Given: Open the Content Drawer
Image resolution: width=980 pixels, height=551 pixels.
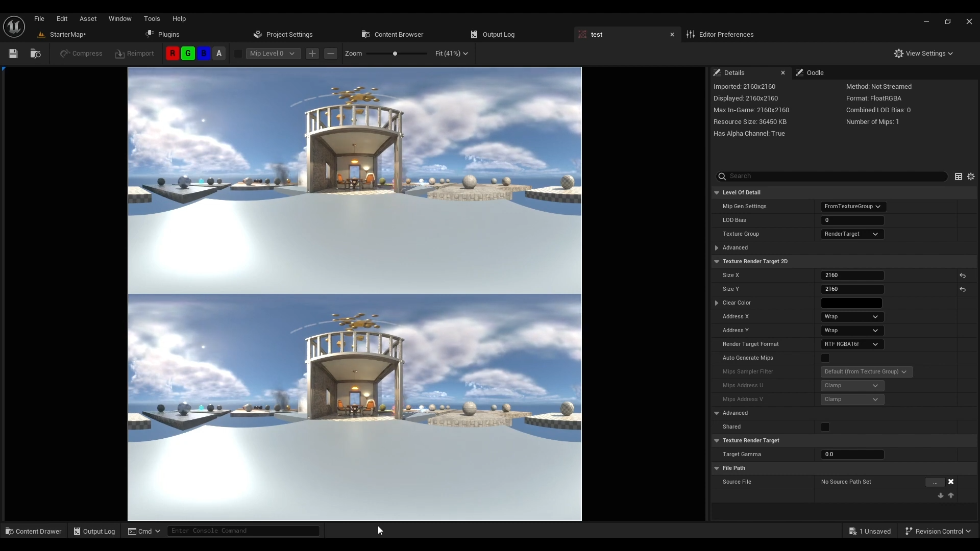Looking at the screenshot, I should (x=33, y=531).
